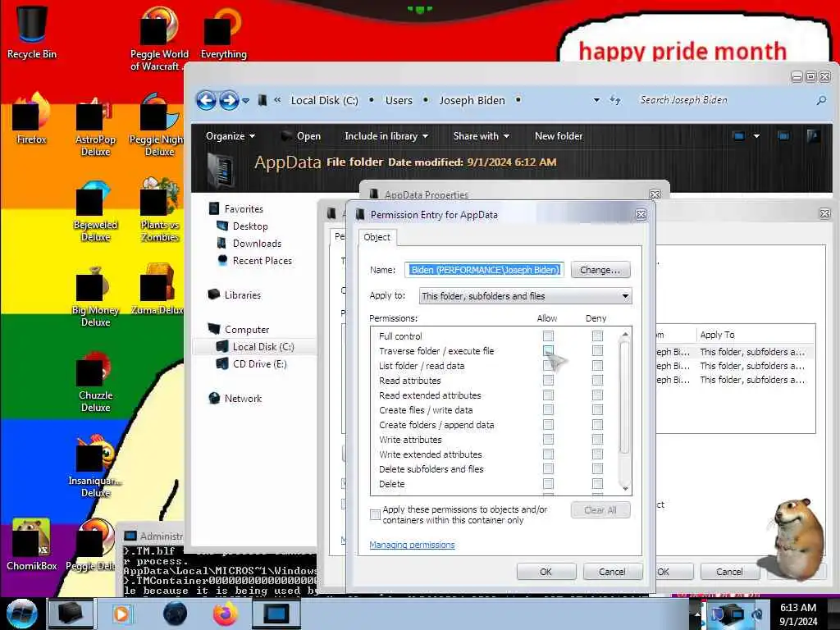
Task: Toggle the preview pane icon in Explorer
Action: (783, 136)
